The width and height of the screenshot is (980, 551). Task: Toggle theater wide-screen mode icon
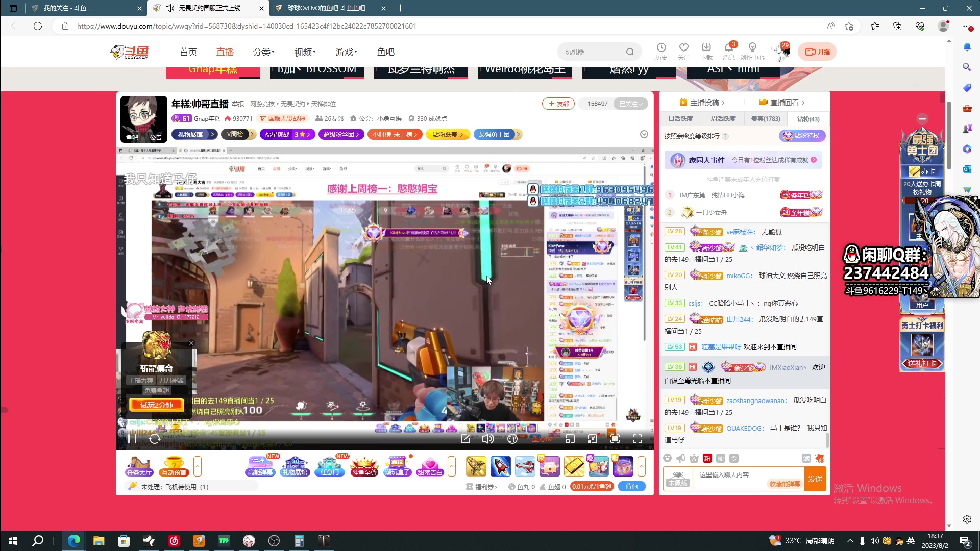pos(593,439)
